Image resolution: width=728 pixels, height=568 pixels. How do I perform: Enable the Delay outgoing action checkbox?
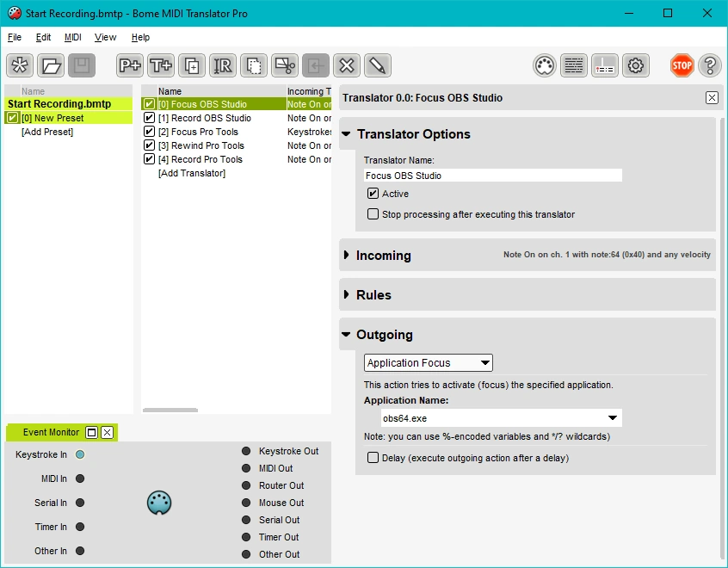pos(373,458)
